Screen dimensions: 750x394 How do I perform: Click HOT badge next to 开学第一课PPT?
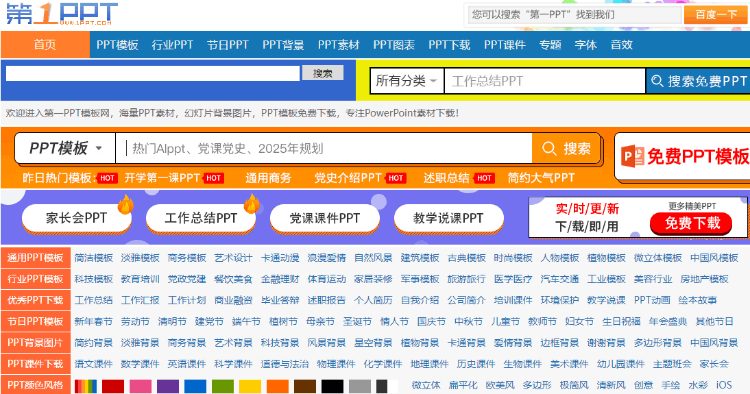(213, 178)
